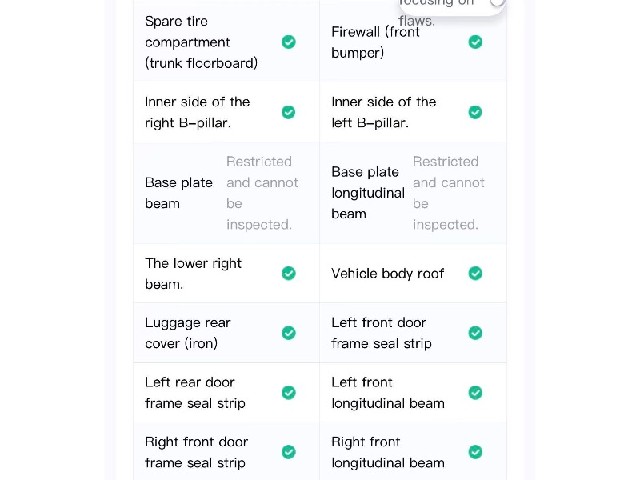The height and width of the screenshot is (480, 640).
Task: Click the checkmark next to the lower right beam
Action: 289,273
